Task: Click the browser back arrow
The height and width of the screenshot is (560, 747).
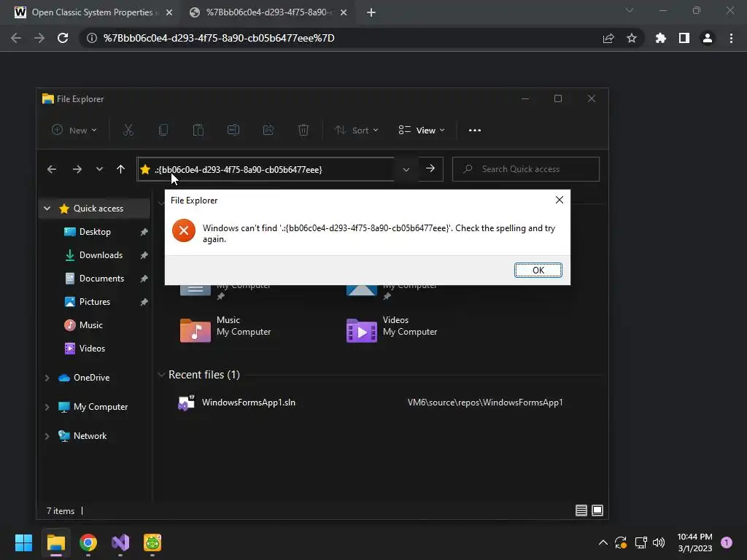Action: (x=16, y=38)
